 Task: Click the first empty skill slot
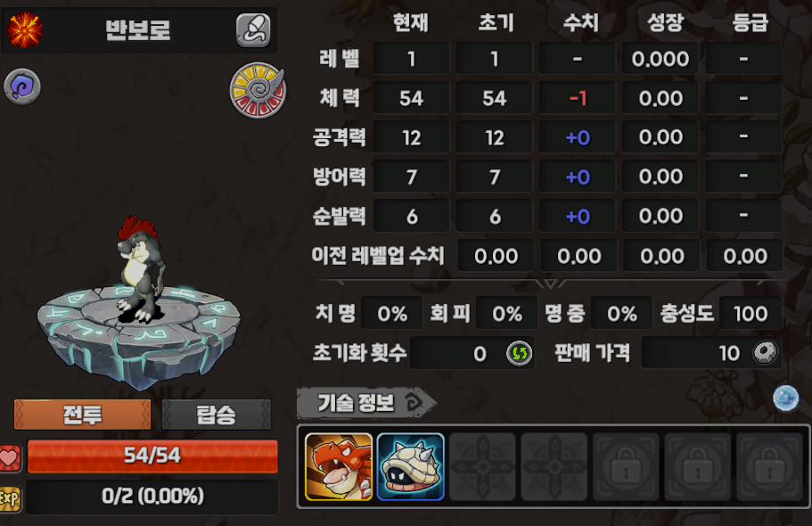click(482, 467)
